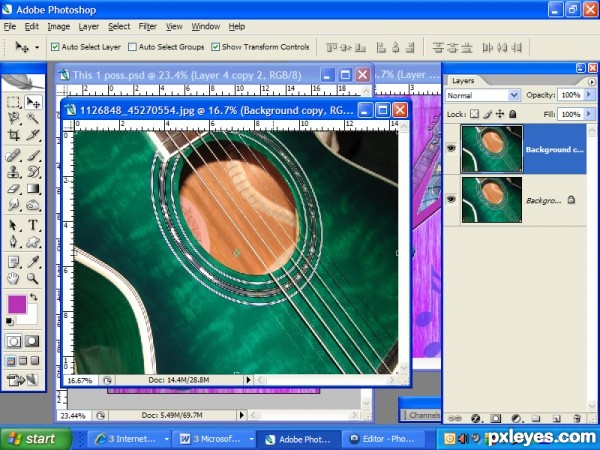Hide the Background copy layer eye

pyautogui.click(x=452, y=148)
